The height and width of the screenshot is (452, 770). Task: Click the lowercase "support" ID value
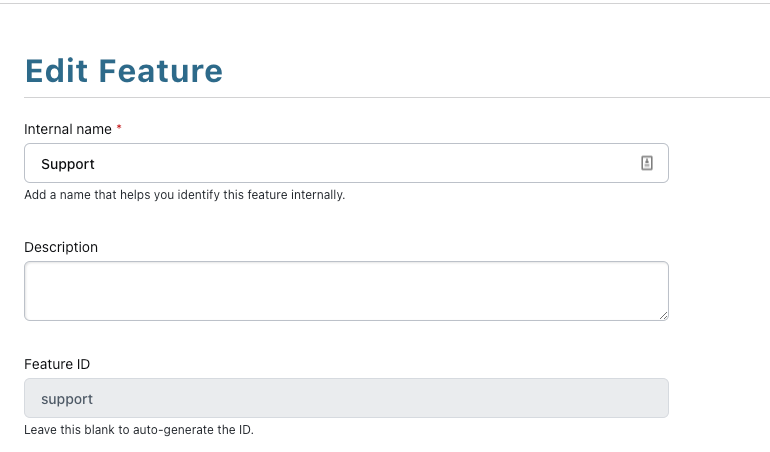coord(67,399)
